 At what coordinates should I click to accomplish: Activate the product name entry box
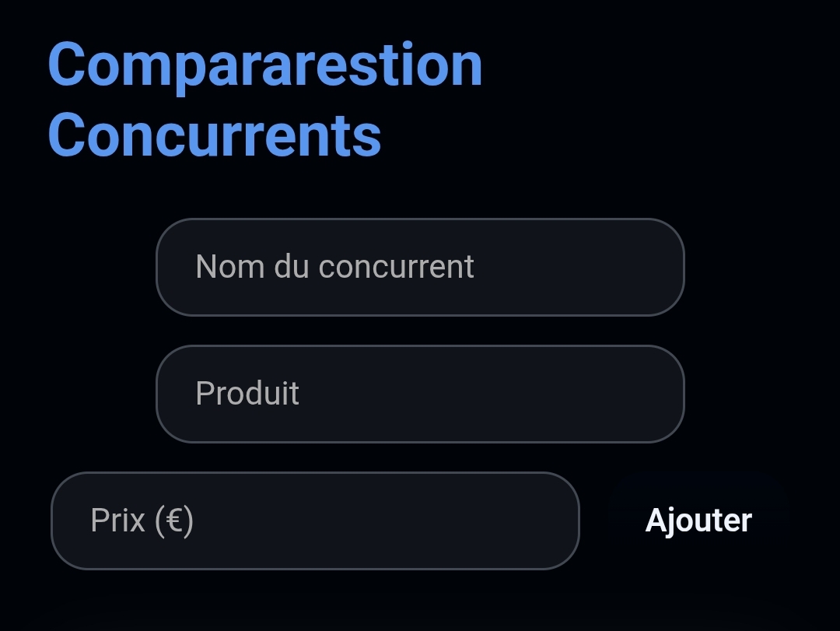[420, 394]
